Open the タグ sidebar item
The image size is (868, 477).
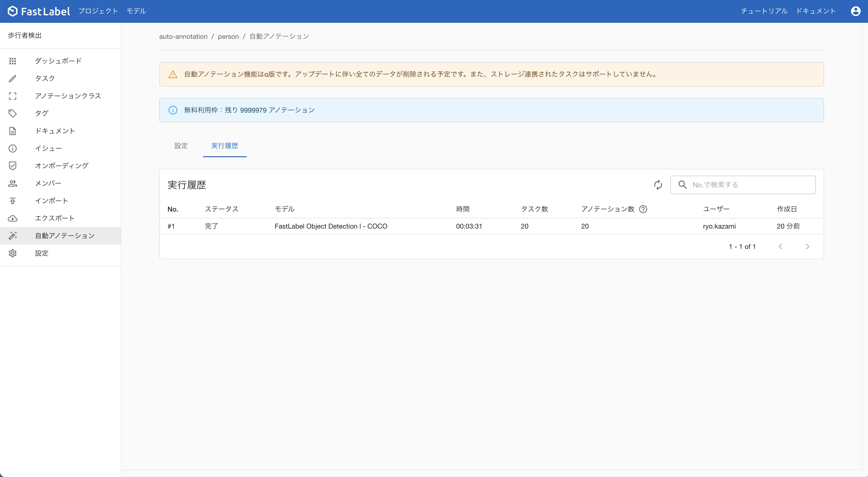pos(41,113)
